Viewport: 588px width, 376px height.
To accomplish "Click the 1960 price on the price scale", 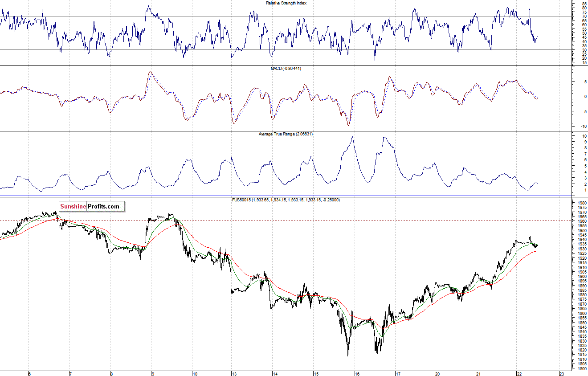I will pyautogui.click(x=581, y=221).
